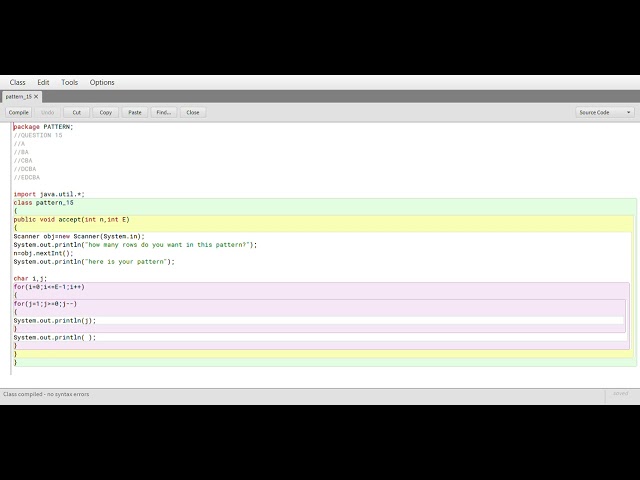The height and width of the screenshot is (480, 640).
Task: Click the '//EDCBA' comment line
Action: (27, 178)
